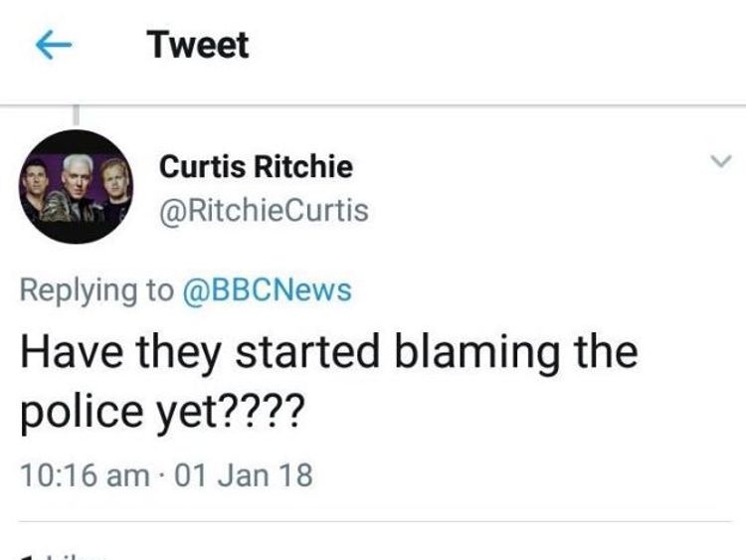This screenshot has width=746, height=560.
Task: Open the 10:16 am timestamp
Action: pyautogui.click(x=85, y=474)
